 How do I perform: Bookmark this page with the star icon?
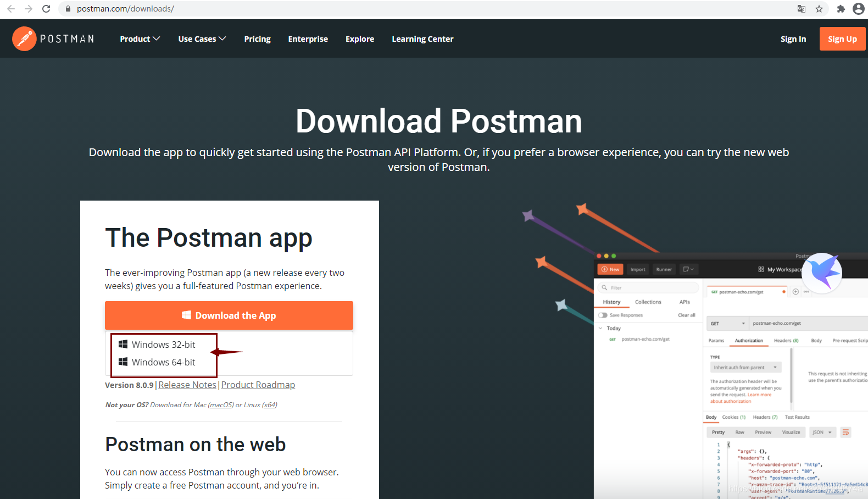[819, 9]
